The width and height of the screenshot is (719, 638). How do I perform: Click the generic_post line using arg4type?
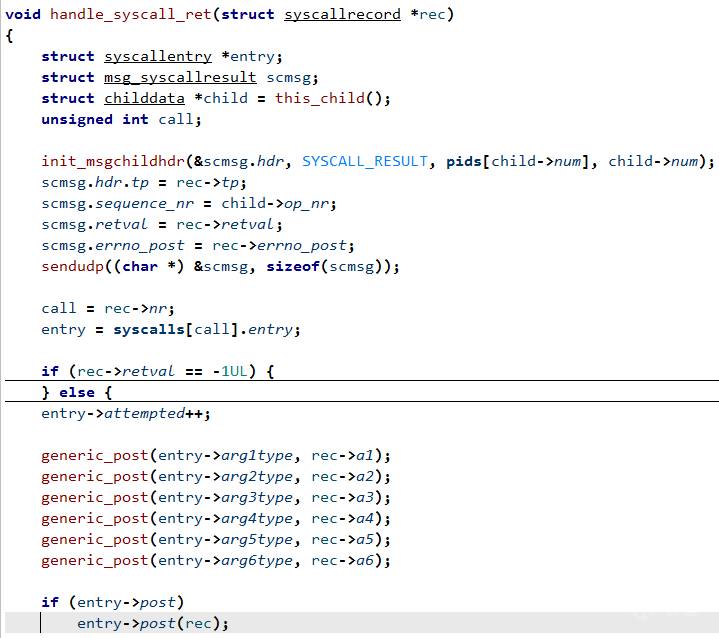(216, 518)
